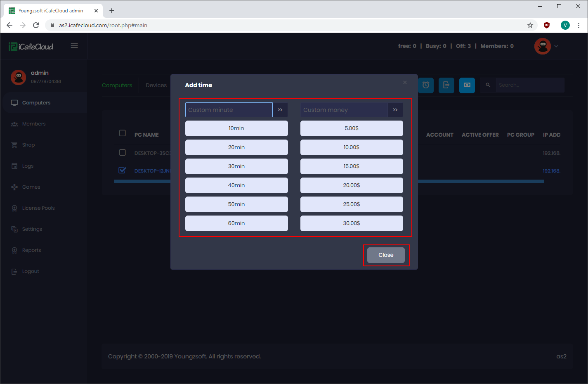
Task: Click the alarm clock icon button
Action: [426, 85]
